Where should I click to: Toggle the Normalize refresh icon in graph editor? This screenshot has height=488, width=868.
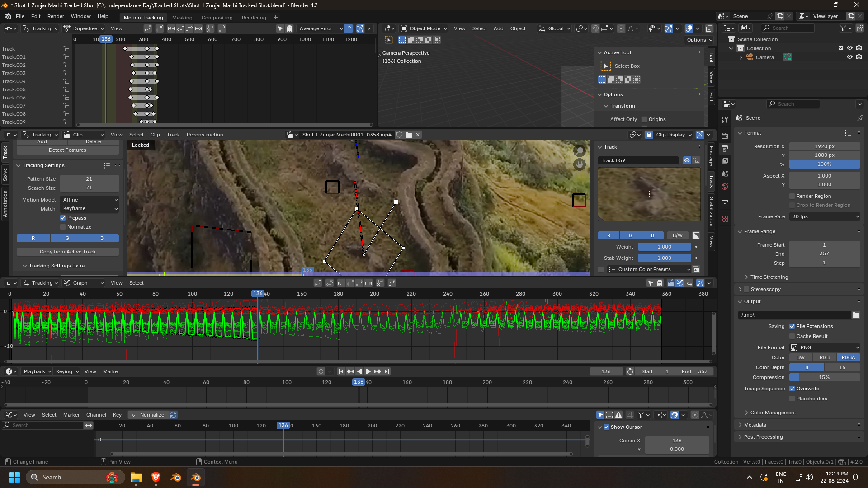point(173,415)
